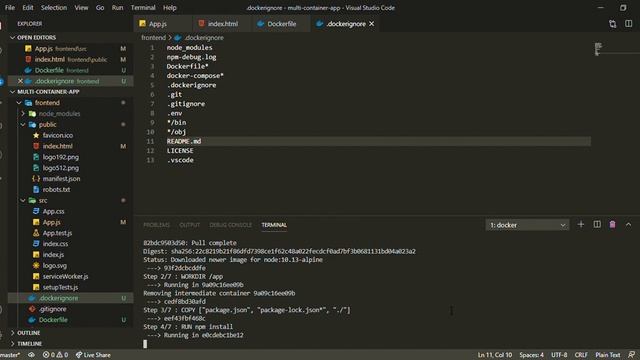Open favicon.ico in explorer
This screenshot has height=360, width=640.
(x=58, y=135)
